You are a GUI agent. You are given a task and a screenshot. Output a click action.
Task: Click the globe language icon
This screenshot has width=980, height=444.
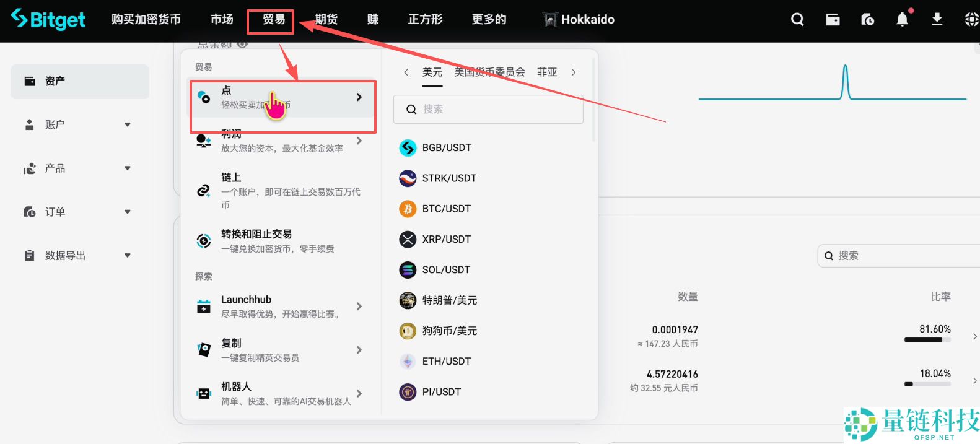[972, 20]
